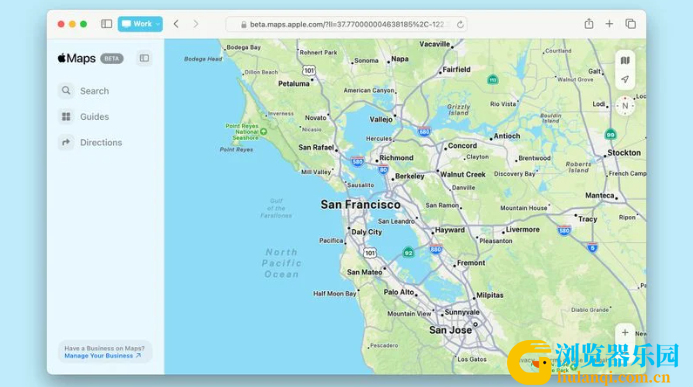The height and width of the screenshot is (387, 693).
Task: Select the San Francisco label on map
Action: [361, 205]
